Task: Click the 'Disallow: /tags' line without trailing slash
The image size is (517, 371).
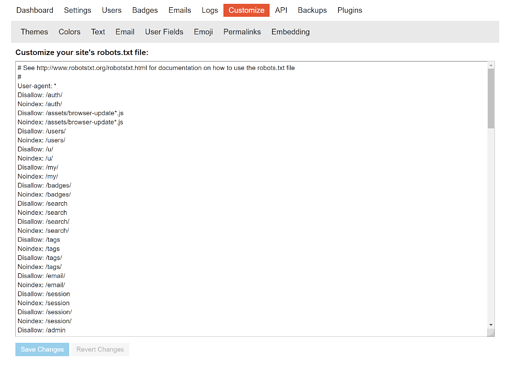Action: [x=39, y=240]
